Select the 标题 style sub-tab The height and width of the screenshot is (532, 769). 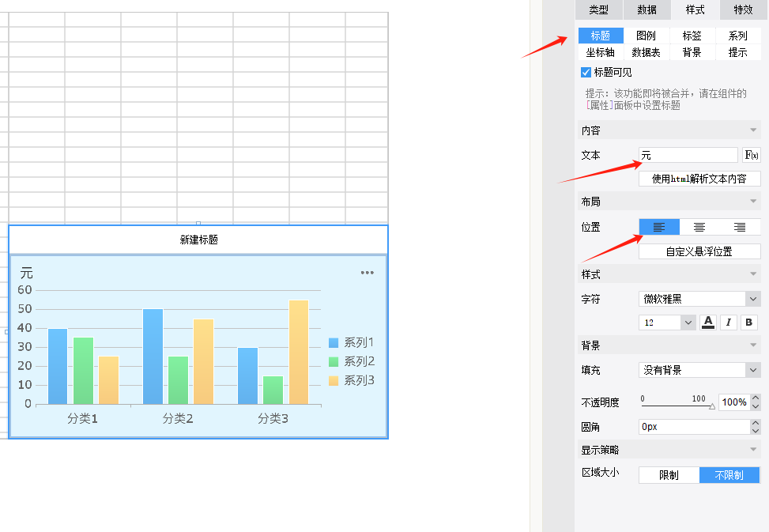point(601,36)
